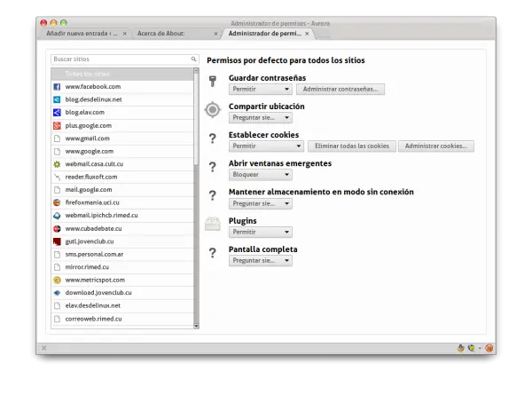The image size is (532, 395).
Task: Click the www.metricspot.com favicon
Action: pyautogui.click(x=57, y=280)
